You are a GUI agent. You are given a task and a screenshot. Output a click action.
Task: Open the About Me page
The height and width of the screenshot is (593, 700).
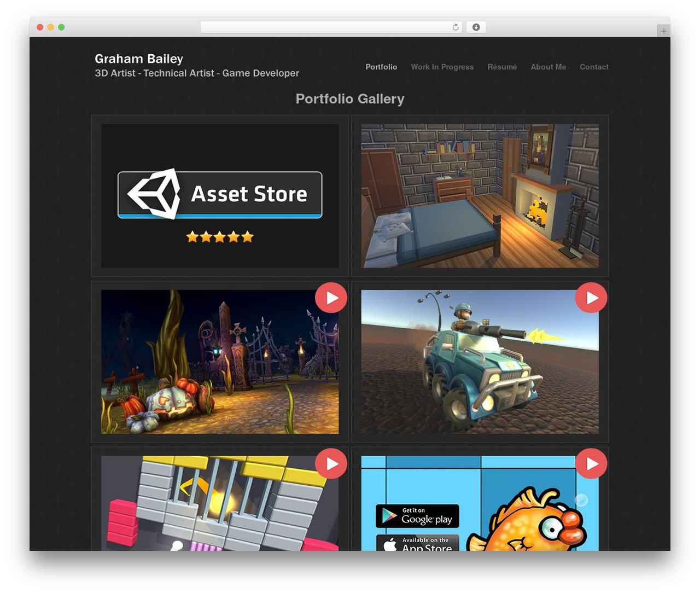pos(548,67)
